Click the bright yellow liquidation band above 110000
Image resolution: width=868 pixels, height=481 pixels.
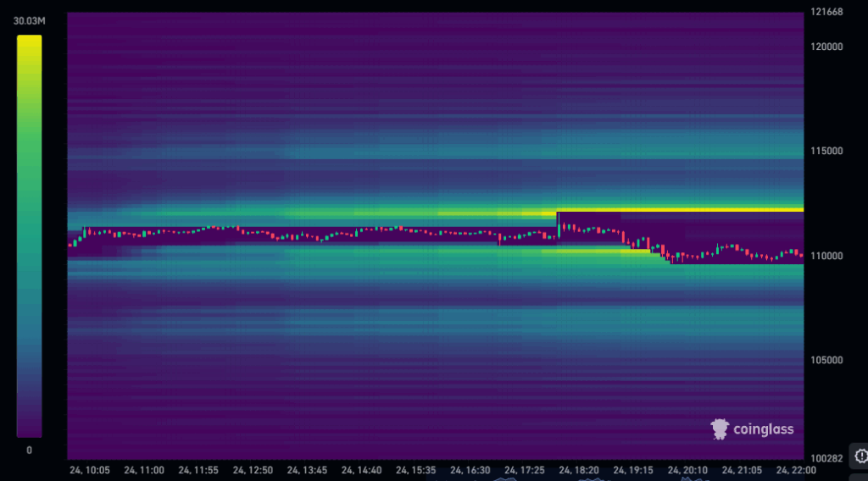point(678,209)
